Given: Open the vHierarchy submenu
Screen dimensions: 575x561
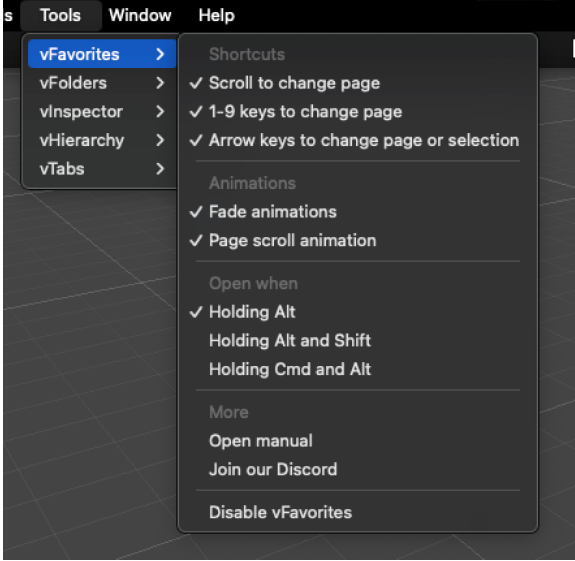Looking at the screenshot, I should point(102,140).
